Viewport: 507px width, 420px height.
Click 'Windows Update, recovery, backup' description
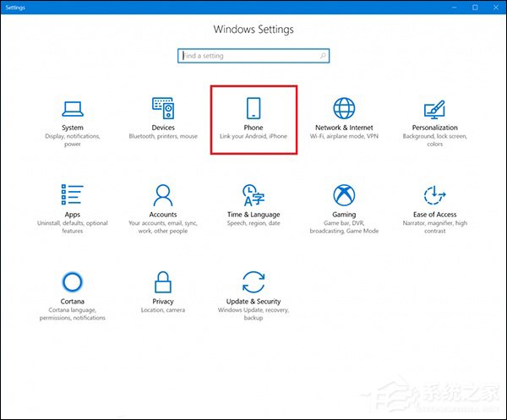click(253, 314)
